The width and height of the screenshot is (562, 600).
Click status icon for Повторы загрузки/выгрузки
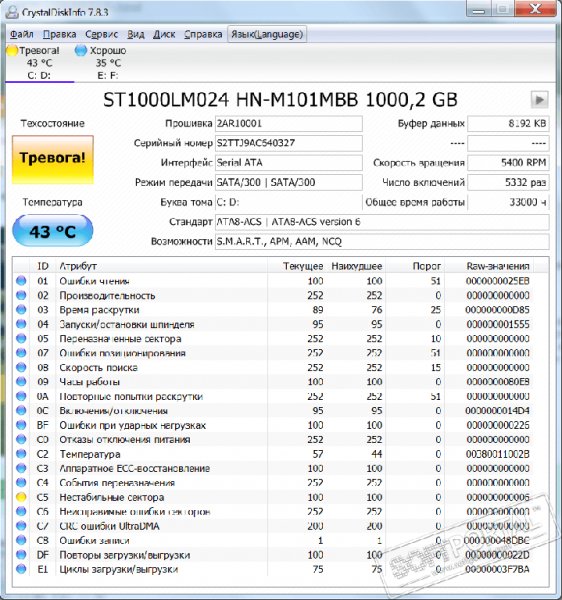21,554
